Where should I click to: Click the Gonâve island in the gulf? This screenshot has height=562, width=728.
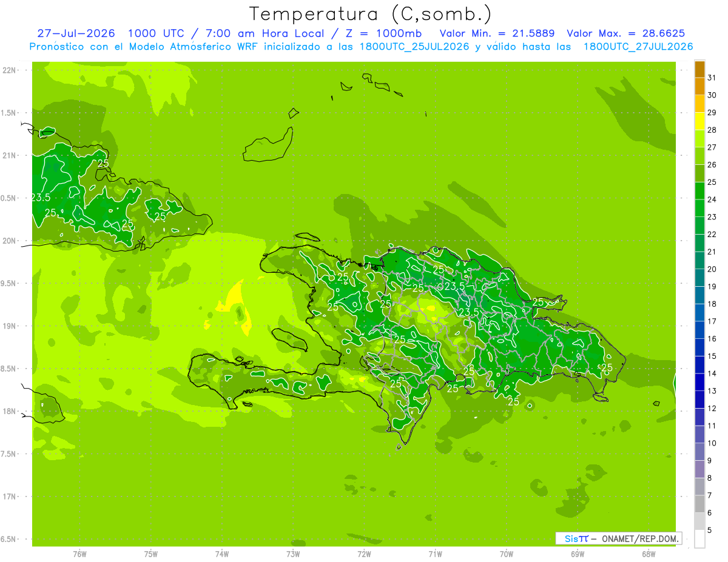[290, 340]
